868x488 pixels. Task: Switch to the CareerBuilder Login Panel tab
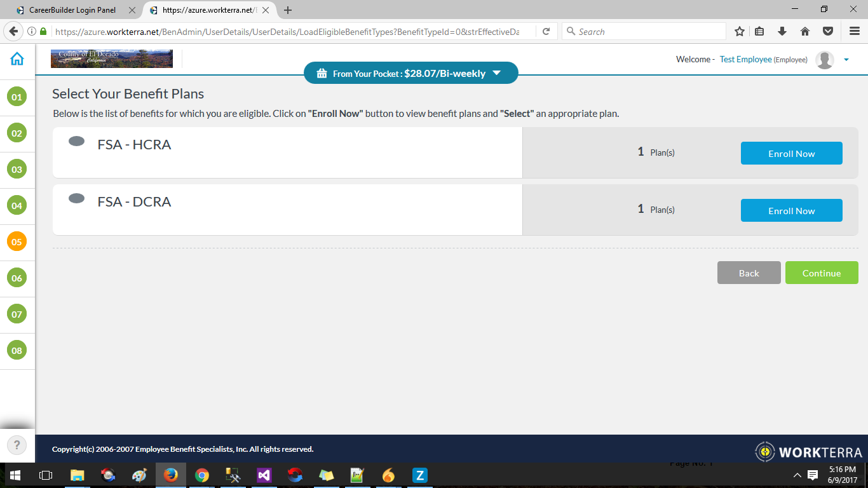tap(72, 10)
